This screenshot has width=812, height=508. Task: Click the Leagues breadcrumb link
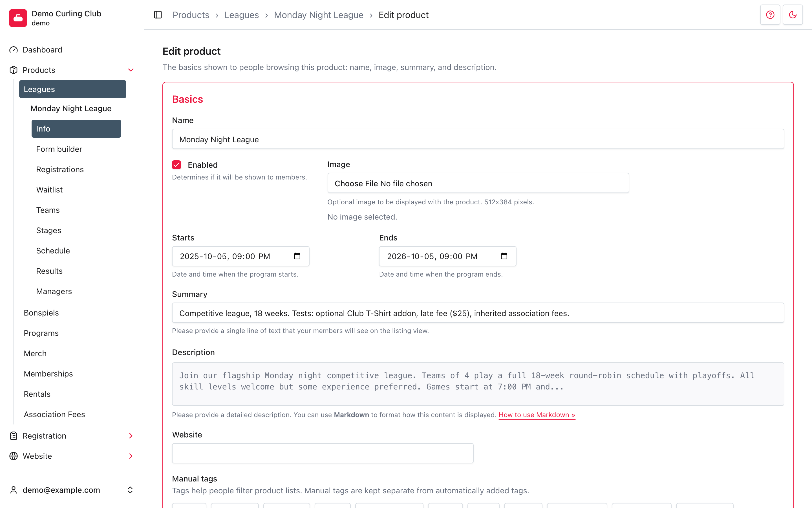242,15
